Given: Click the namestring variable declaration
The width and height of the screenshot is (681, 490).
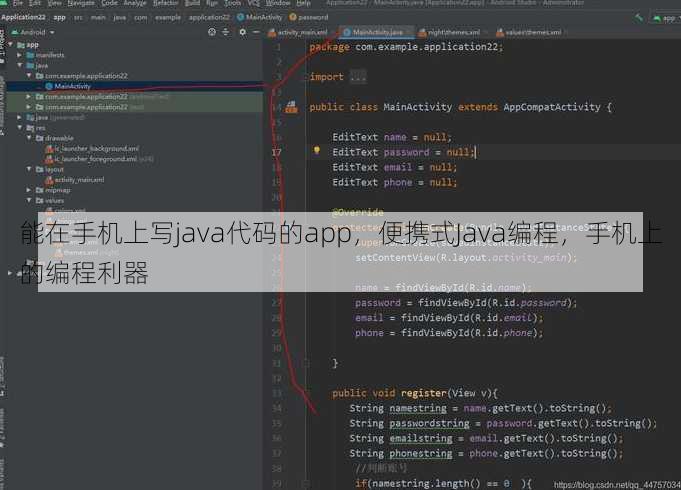Looking at the screenshot, I should coord(418,409).
